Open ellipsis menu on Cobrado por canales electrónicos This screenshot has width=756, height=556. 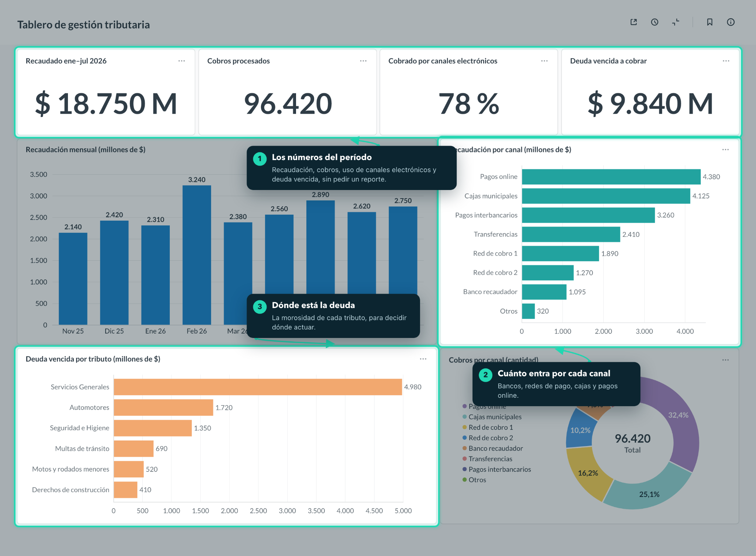coord(544,61)
